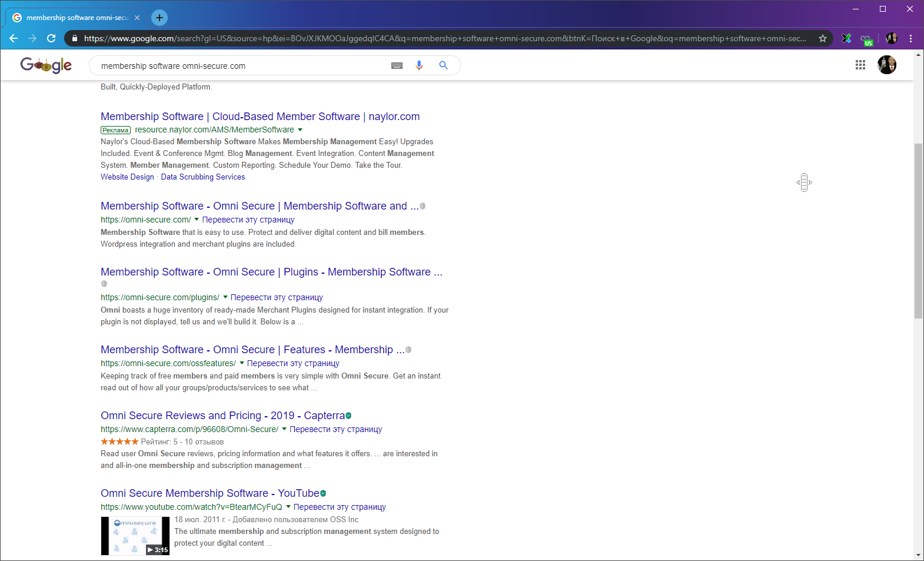The image size is (924, 561).
Task: Expand the arrow next to omni-secure.com/ossfeatures/
Action: tap(241, 363)
